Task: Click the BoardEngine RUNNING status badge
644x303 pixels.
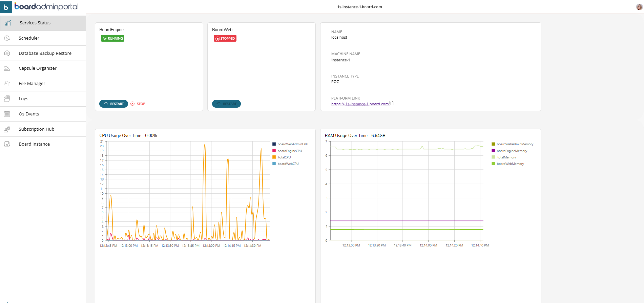Action: 113,38
